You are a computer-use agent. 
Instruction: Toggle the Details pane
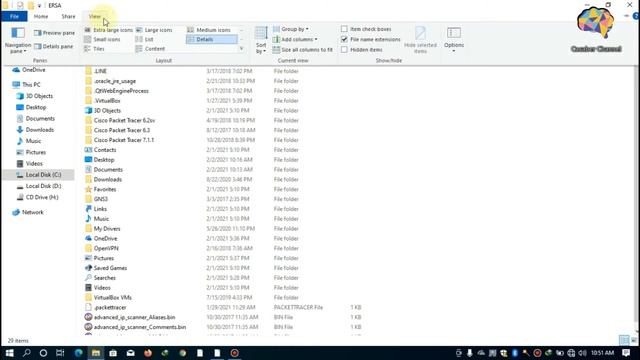(x=54, y=47)
